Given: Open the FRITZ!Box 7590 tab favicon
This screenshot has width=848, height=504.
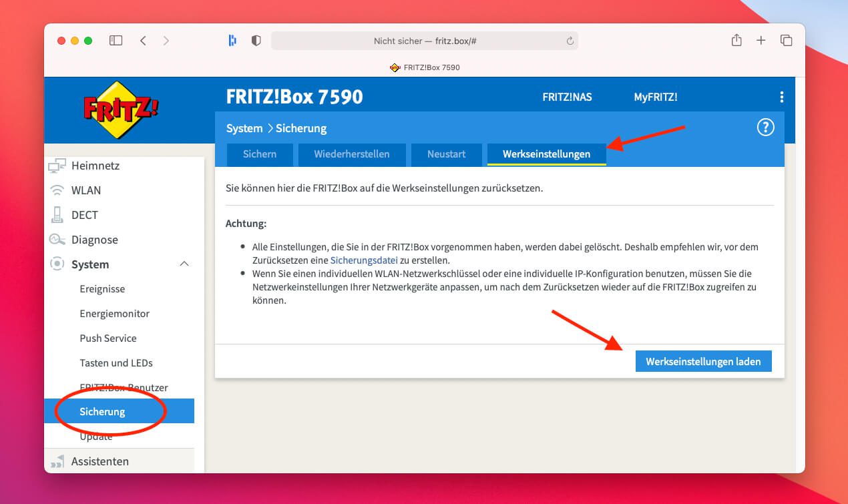Looking at the screenshot, I should [x=395, y=67].
